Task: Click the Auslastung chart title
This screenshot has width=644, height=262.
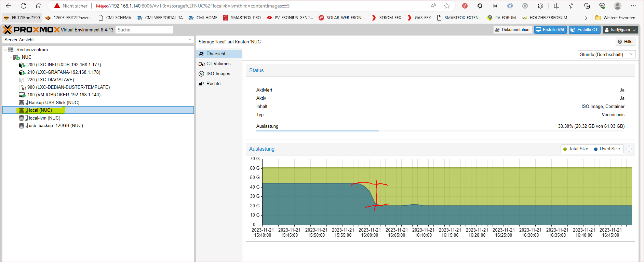Action: pyautogui.click(x=262, y=149)
